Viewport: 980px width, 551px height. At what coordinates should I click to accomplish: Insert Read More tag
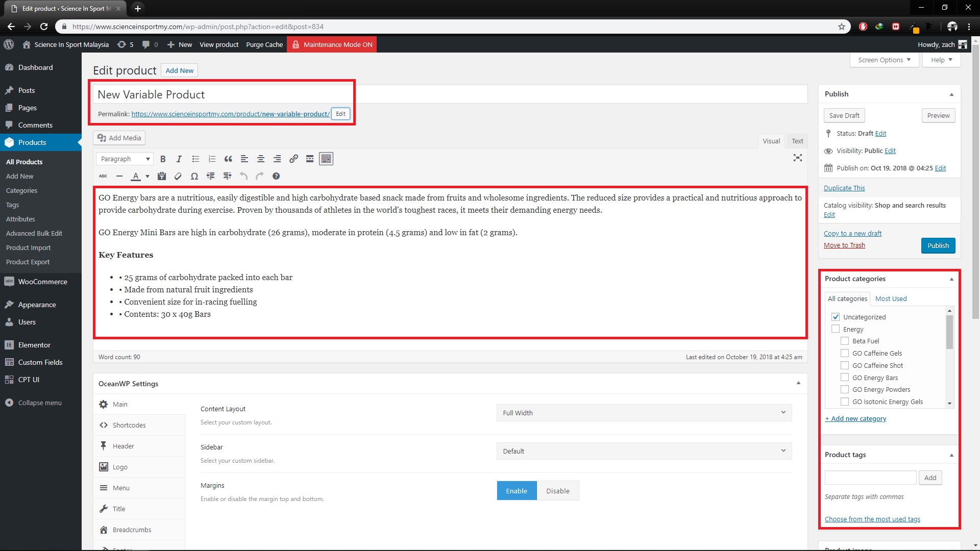310,159
